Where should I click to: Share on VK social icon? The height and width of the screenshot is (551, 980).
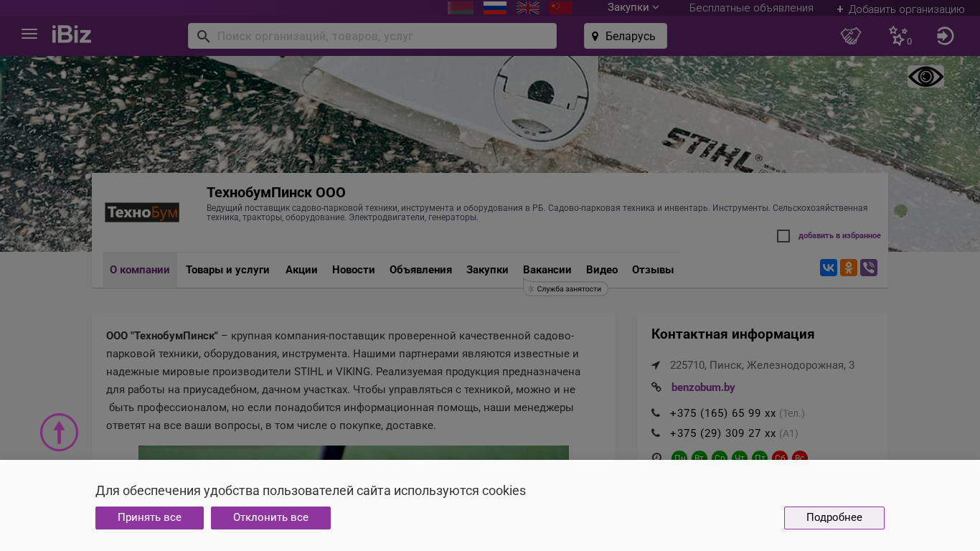pos(828,268)
